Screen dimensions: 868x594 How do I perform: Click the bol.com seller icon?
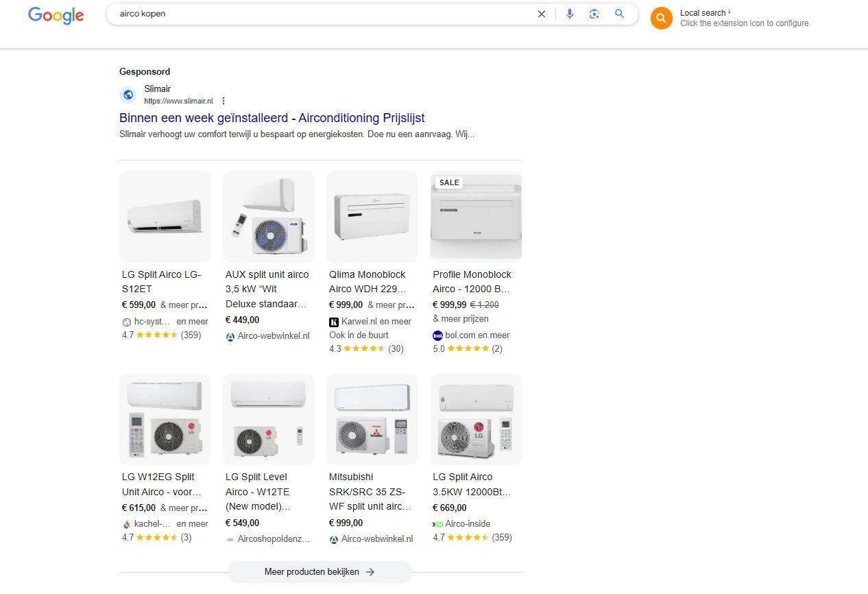point(438,335)
